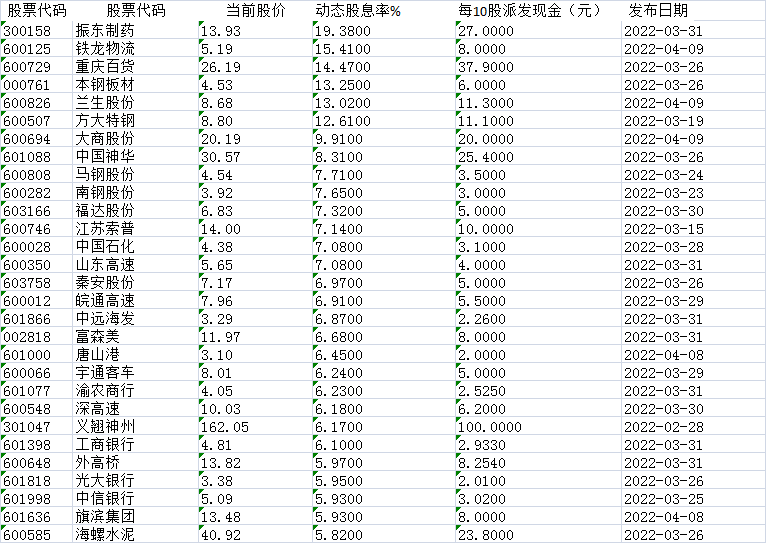The image size is (766, 543).
Task: Select the 100.0000 payout cell
Action: pyautogui.click(x=489, y=427)
